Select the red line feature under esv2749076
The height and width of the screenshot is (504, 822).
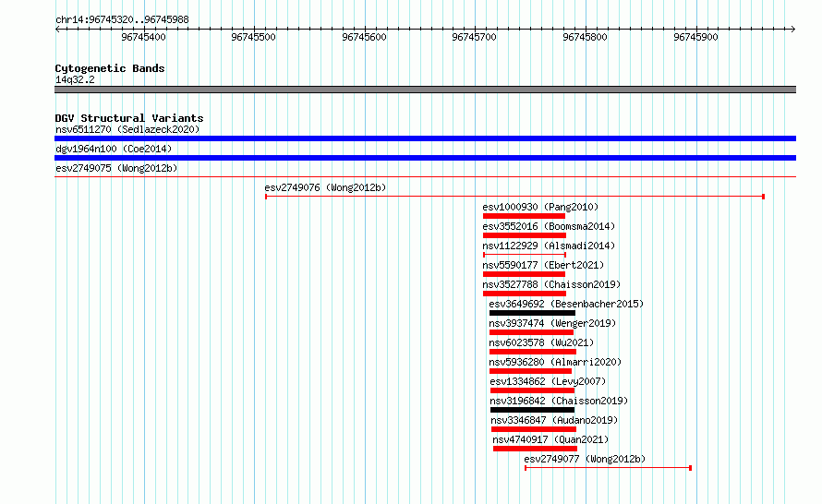tap(514, 197)
